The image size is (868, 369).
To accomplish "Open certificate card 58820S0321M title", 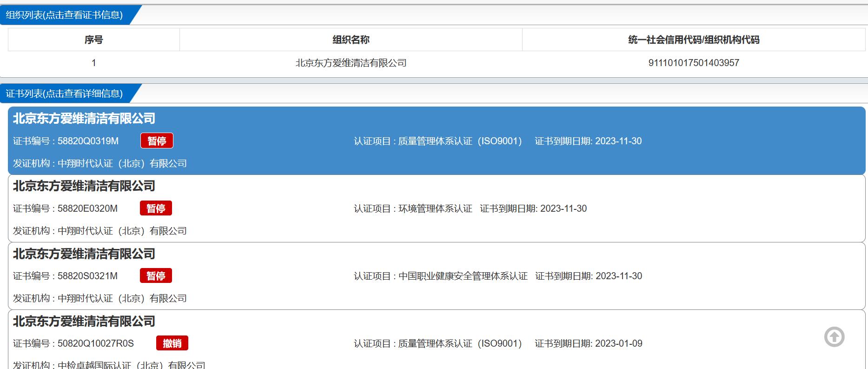I will coord(84,254).
